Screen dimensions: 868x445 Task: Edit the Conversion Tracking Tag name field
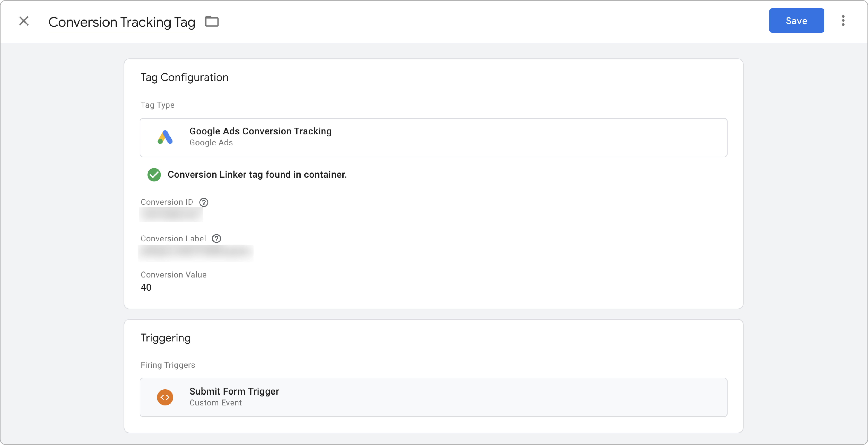tap(122, 22)
